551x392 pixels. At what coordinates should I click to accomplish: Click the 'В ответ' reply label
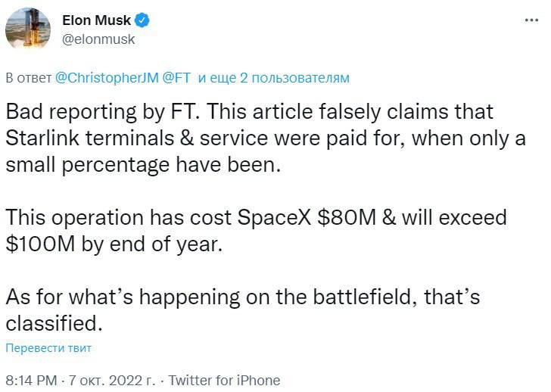(27, 78)
